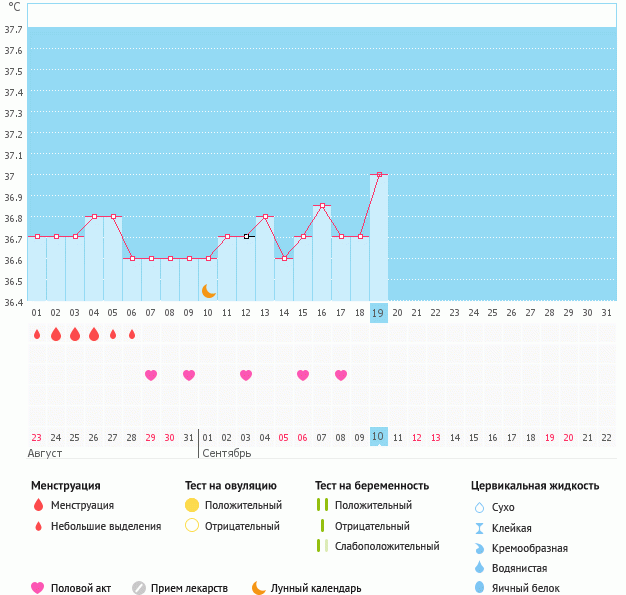This screenshot has height=595, width=626.
Task: Click the heart icon under cycle day 12
Action: (x=246, y=375)
